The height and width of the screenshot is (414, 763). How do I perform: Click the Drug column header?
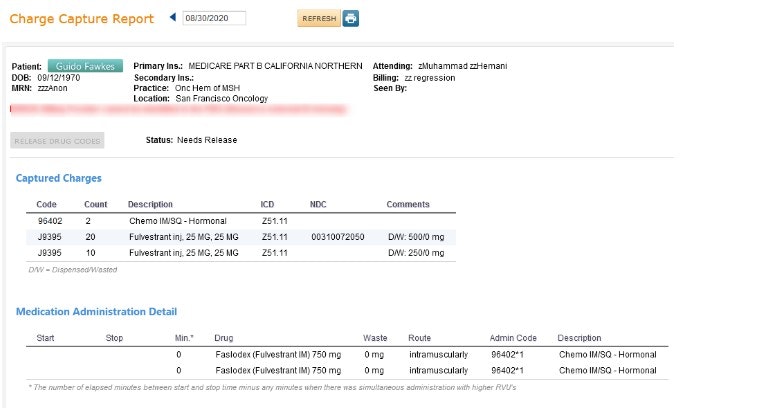pos(224,338)
